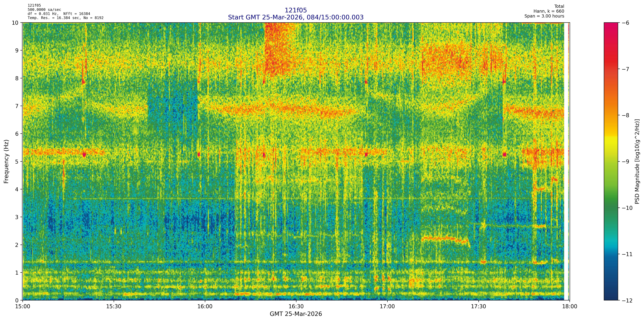Click the colorbar's dark blue −12 end
Screen dimensions: 644x321
pos(611,299)
